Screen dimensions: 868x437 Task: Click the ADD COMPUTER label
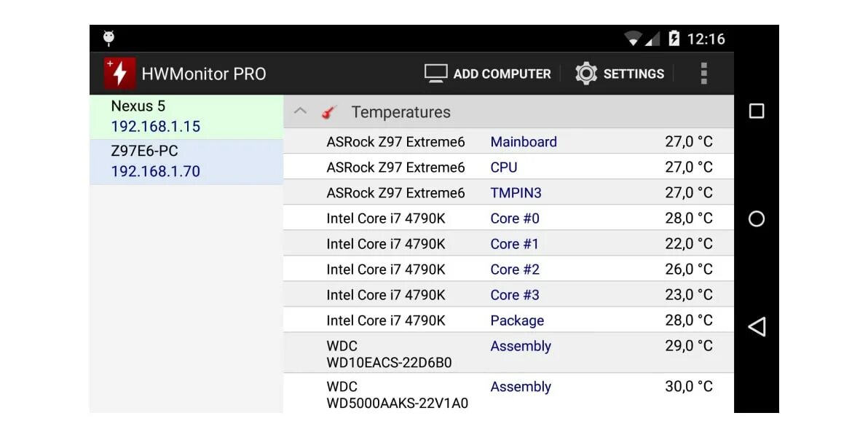point(502,74)
